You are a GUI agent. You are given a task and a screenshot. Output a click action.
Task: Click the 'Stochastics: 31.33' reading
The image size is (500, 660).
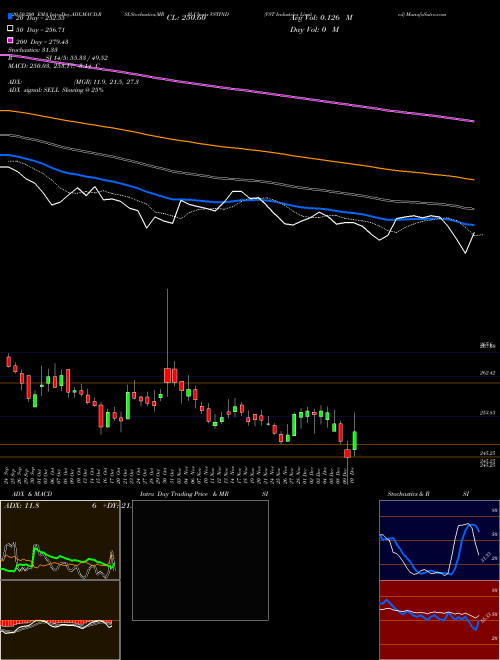(33, 50)
